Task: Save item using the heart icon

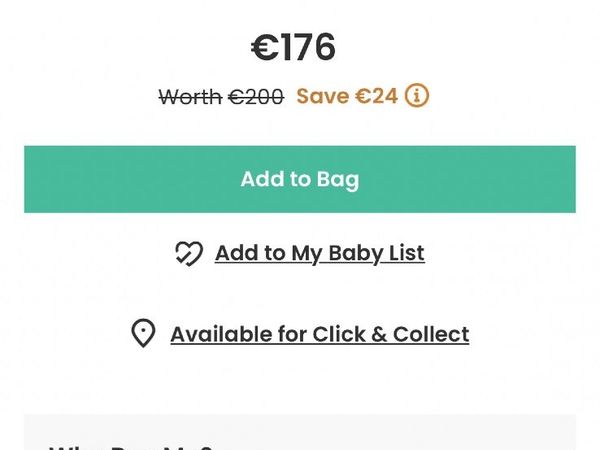Action: [x=189, y=253]
